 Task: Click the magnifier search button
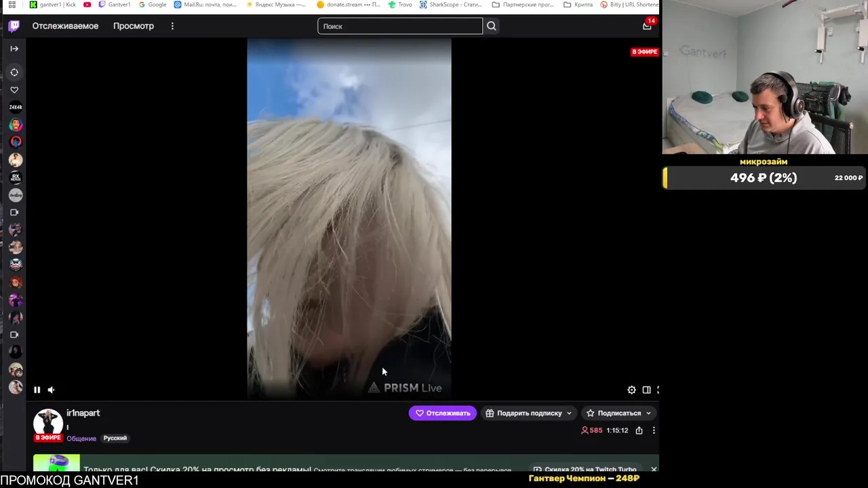click(492, 26)
